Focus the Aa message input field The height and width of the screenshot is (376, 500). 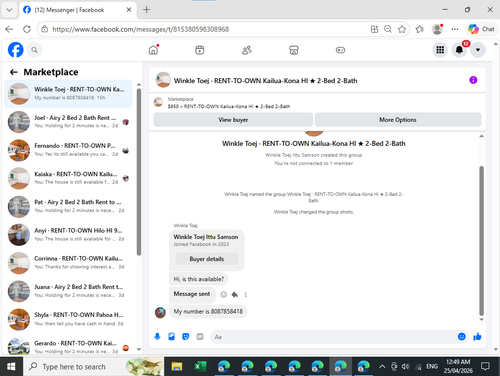click(x=333, y=337)
